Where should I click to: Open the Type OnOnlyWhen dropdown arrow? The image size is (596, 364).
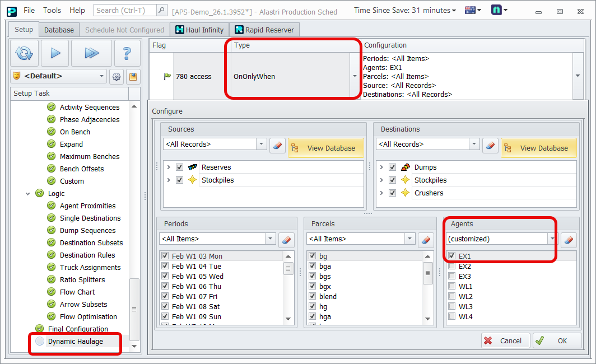click(x=354, y=77)
